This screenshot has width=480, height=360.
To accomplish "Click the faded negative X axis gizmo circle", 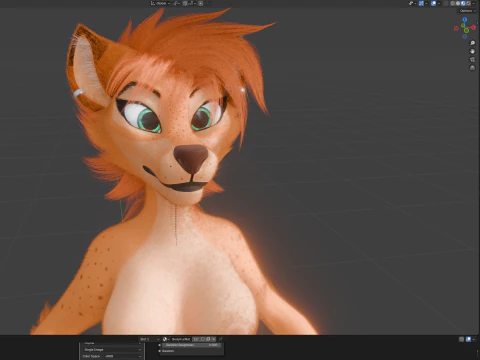I will (456, 29).
